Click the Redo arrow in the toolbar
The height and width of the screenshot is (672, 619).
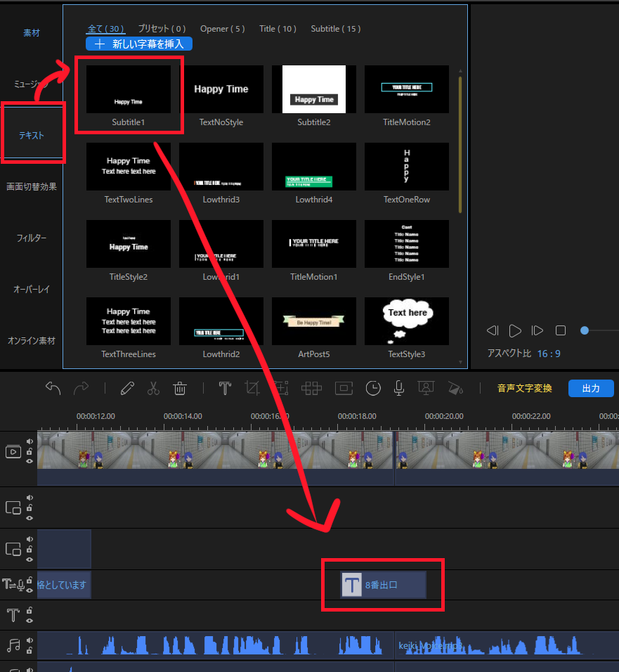click(x=81, y=388)
